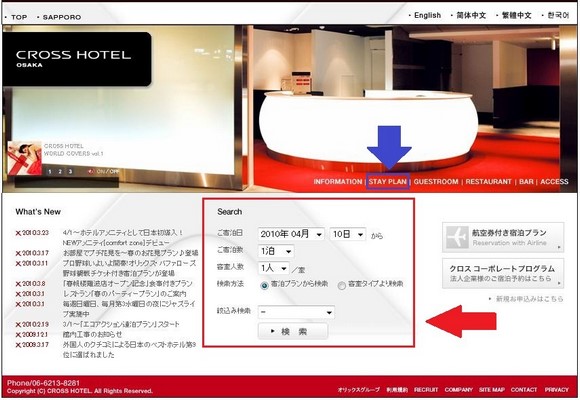
Task: Select search by stay plan radio button
Action: point(264,285)
